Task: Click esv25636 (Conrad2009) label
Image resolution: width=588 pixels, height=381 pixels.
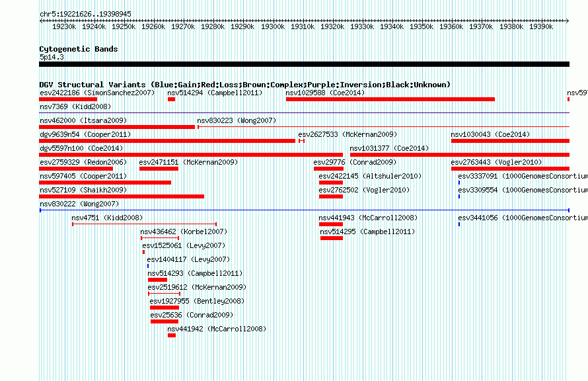Action: [x=192, y=315]
